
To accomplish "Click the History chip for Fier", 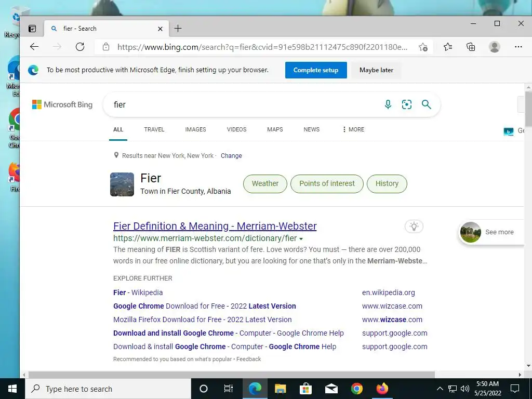I will coord(387,183).
